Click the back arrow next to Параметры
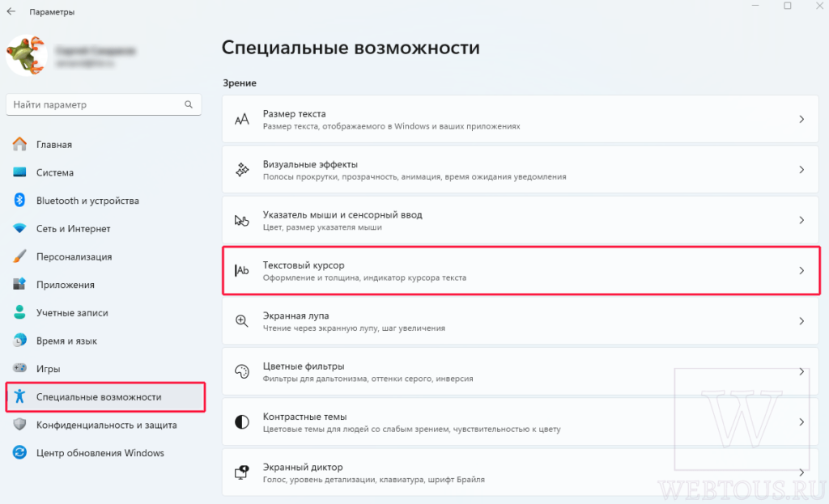The width and height of the screenshot is (829, 504). pos(11,11)
